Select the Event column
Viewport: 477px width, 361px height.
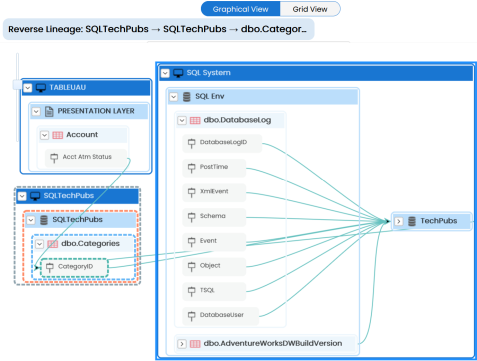[x=214, y=242]
